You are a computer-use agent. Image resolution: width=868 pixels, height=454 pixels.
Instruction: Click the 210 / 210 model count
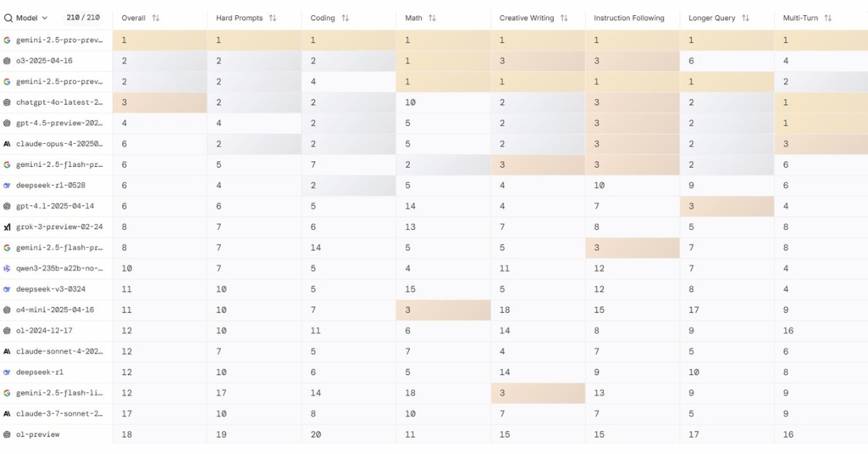tap(83, 18)
